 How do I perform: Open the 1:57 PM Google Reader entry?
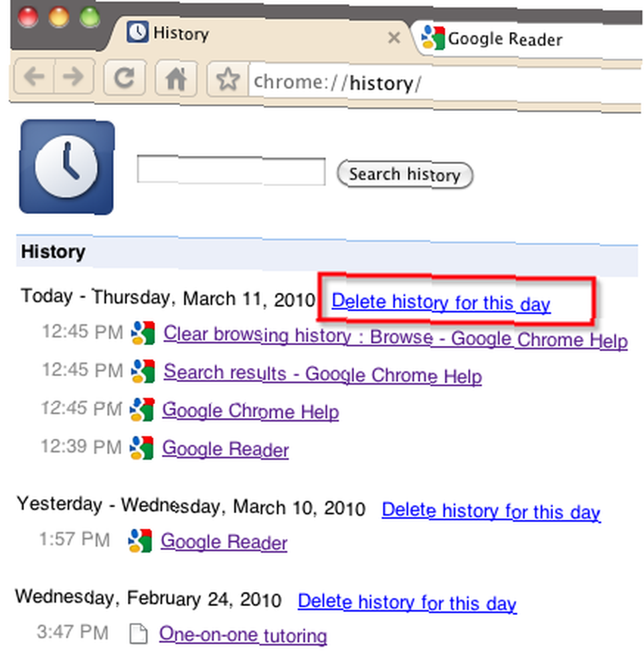224,541
